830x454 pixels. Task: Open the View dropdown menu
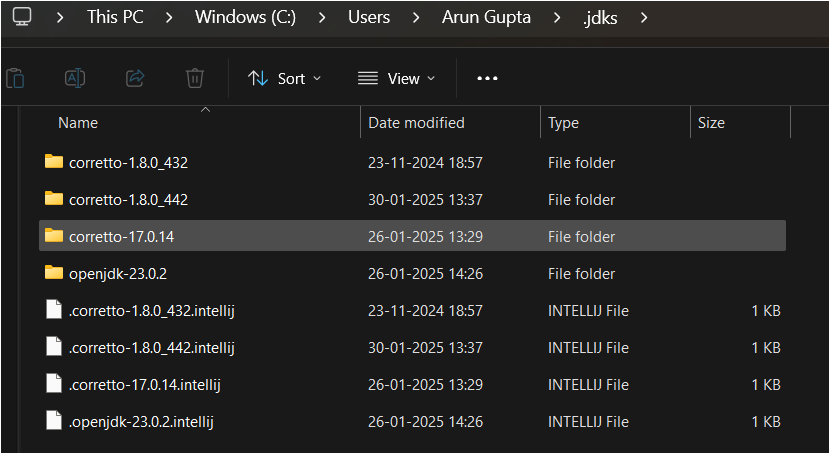point(396,79)
